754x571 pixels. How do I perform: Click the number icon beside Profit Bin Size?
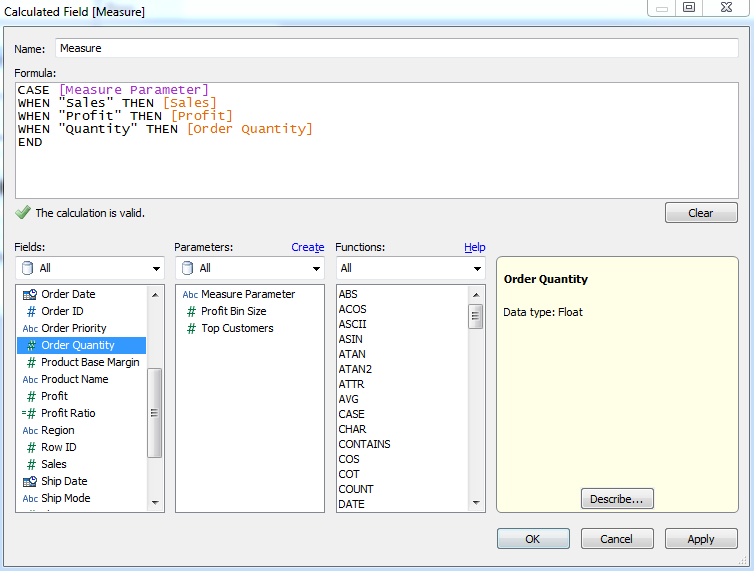tap(191, 311)
